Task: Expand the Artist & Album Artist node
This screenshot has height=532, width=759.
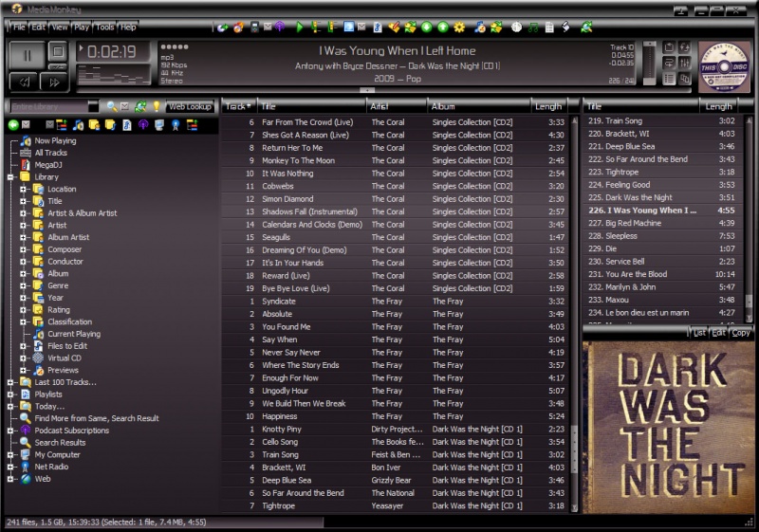Action: (23, 213)
